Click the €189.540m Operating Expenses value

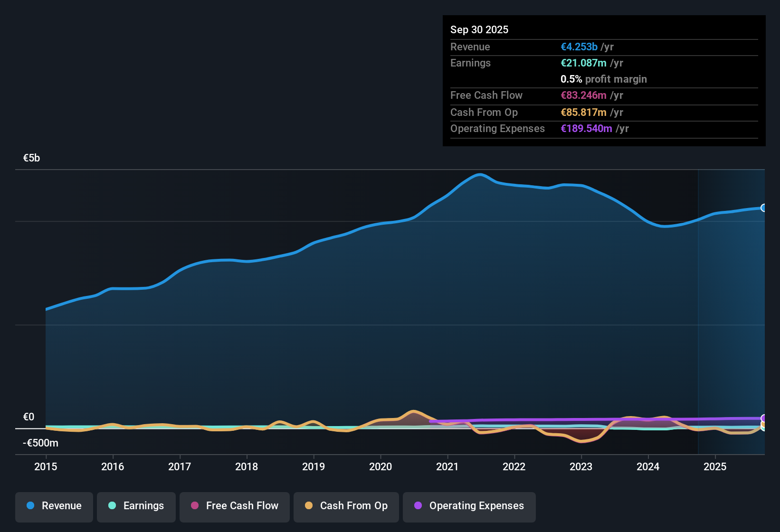pyautogui.click(x=586, y=128)
